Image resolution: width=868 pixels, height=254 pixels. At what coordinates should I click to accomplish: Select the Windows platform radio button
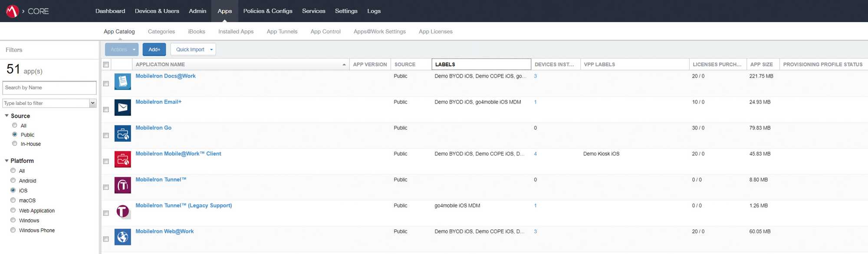[13, 220]
